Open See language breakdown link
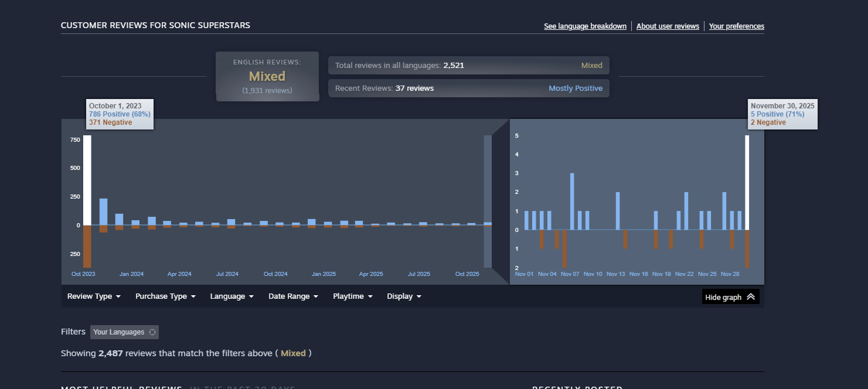The width and height of the screenshot is (868, 389). coord(585,26)
